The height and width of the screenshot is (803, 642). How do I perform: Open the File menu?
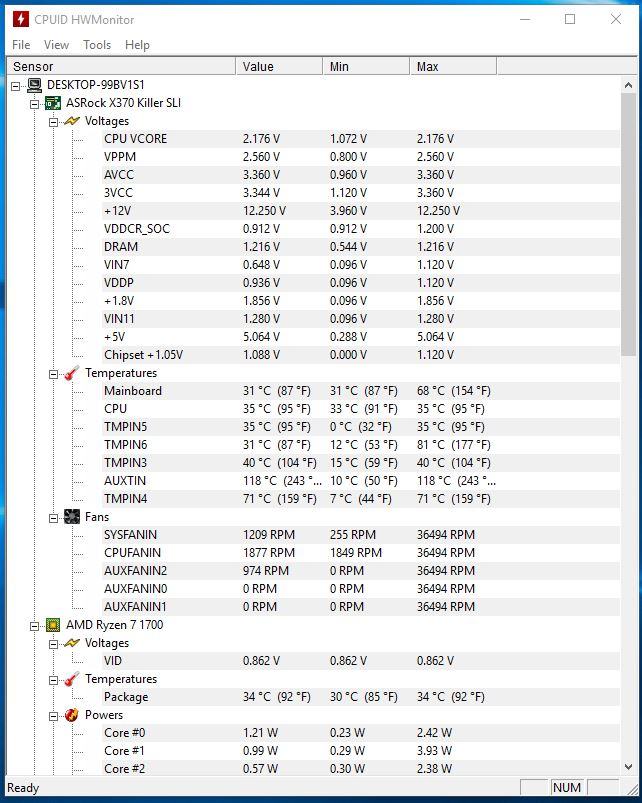pyautogui.click(x=21, y=45)
